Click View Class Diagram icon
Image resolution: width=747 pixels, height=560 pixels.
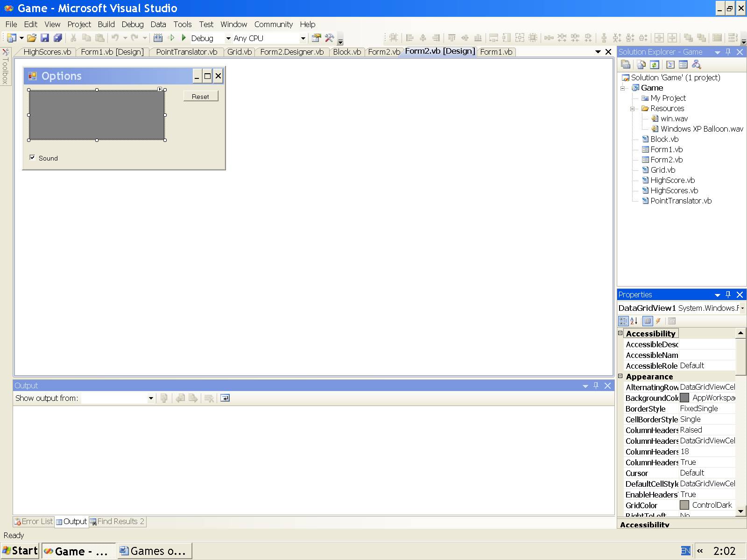[x=697, y=65]
